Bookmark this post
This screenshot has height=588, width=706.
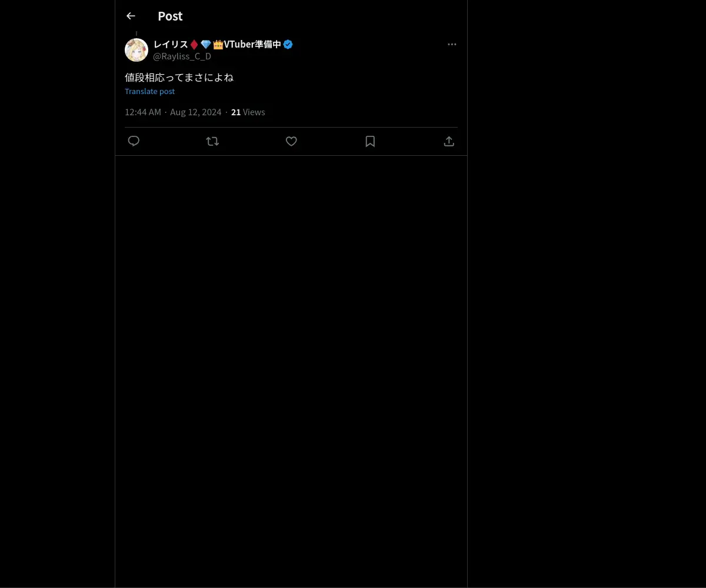370,141
